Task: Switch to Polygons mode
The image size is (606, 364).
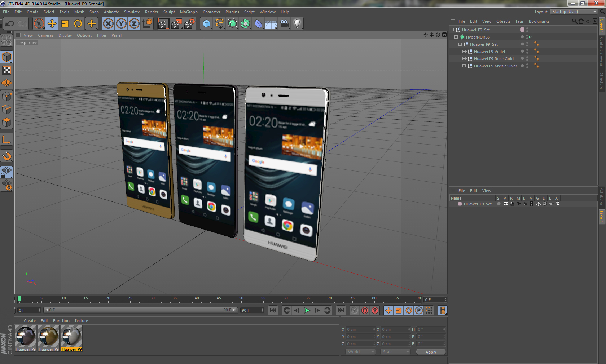Action: point(6,123)
